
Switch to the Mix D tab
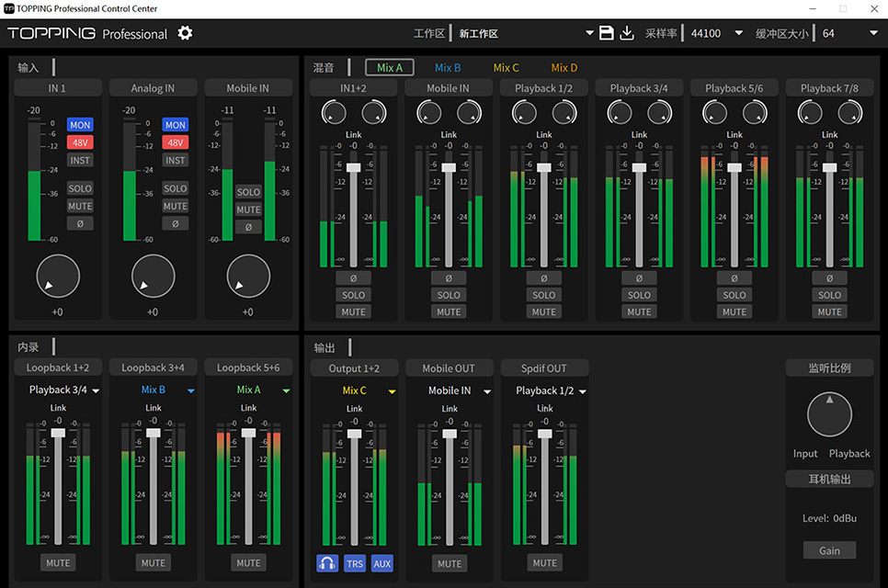(x=564, y=67)
